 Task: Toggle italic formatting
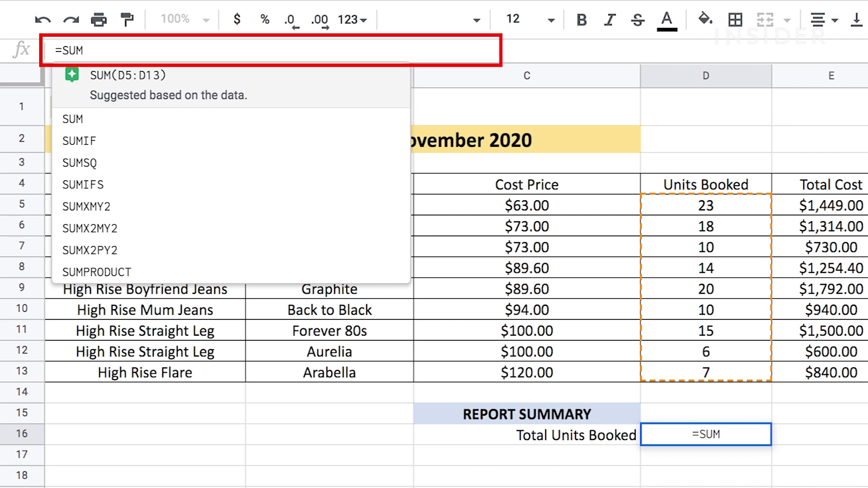point(610,19)
